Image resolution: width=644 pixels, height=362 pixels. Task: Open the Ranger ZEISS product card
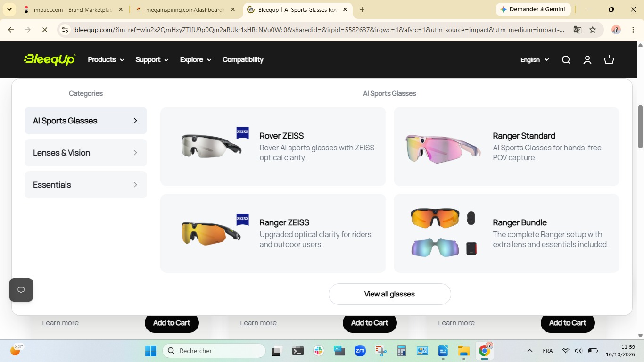click(273, 233)
